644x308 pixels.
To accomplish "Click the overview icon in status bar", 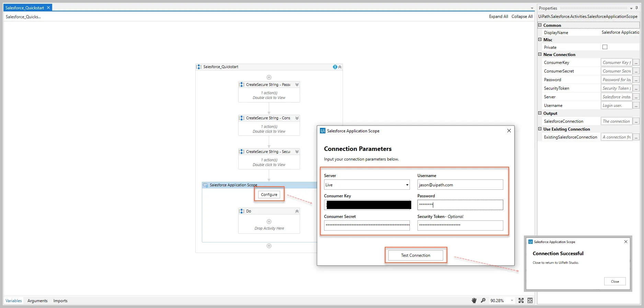I will [x=530, y=300].
